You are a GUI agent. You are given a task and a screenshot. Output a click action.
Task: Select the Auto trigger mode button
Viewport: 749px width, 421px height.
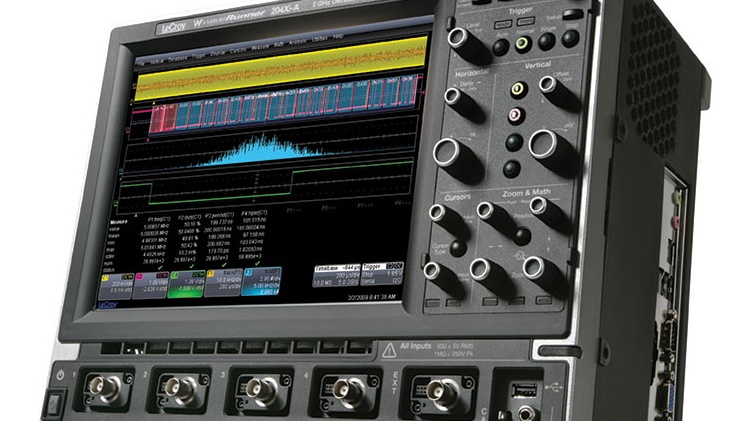501,47
